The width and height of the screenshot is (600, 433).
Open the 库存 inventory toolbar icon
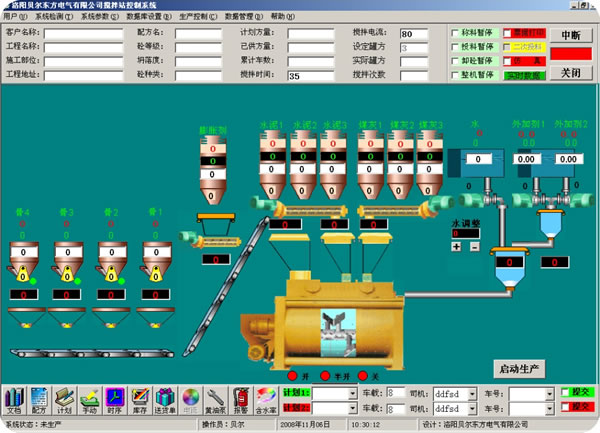tap(140, 400)
